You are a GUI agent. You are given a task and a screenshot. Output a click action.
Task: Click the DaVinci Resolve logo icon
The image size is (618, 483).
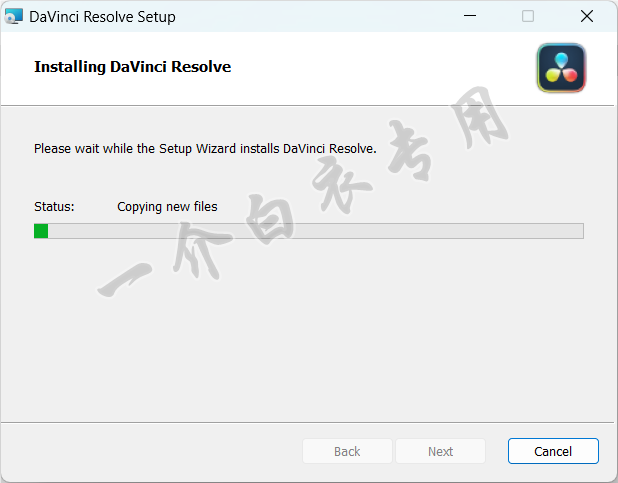(x=561, y=68)
